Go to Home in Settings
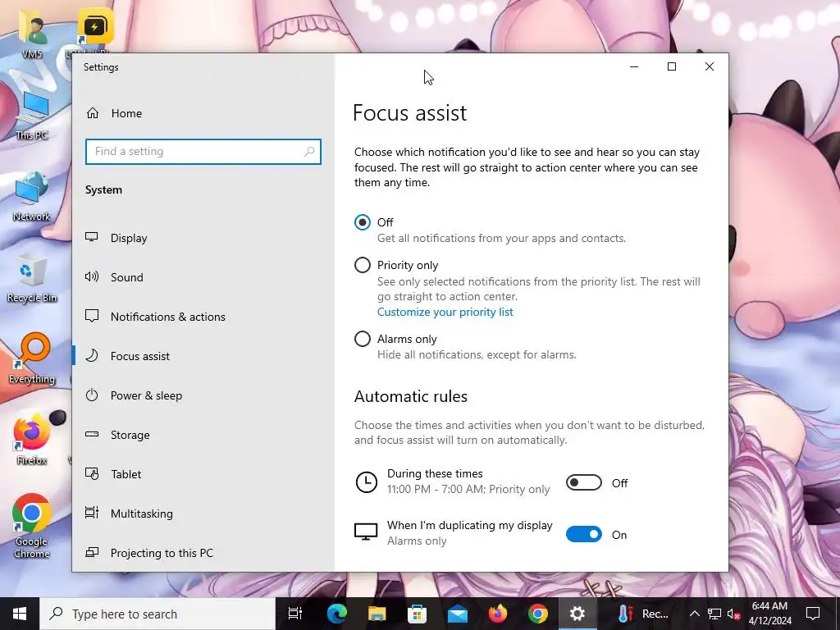The width and height of the screenshot is (840, 630). (x=126, y=113)
